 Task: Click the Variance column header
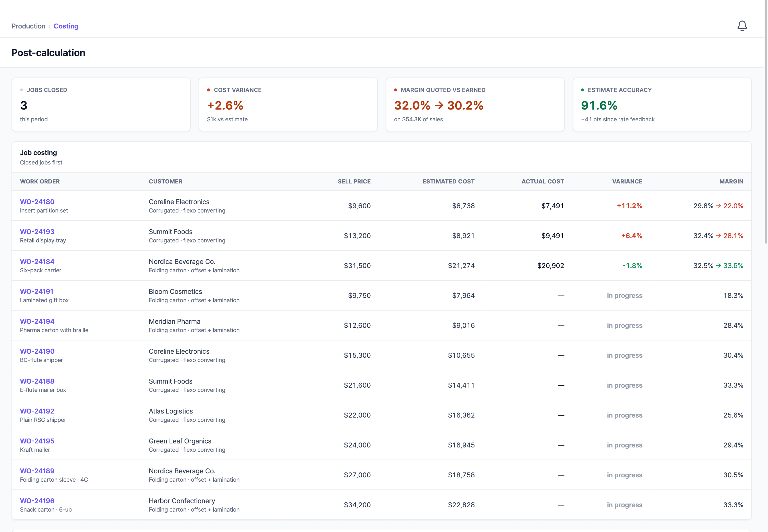(627, 181)
